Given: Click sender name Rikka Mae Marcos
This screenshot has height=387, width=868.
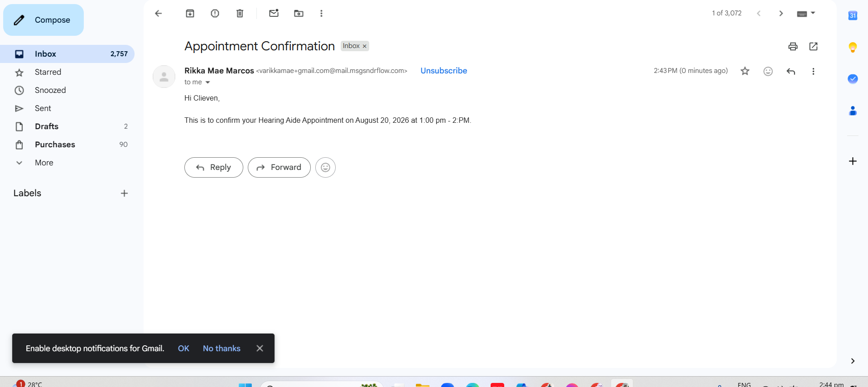Looking at the screenshot, I should click(219, 71).
